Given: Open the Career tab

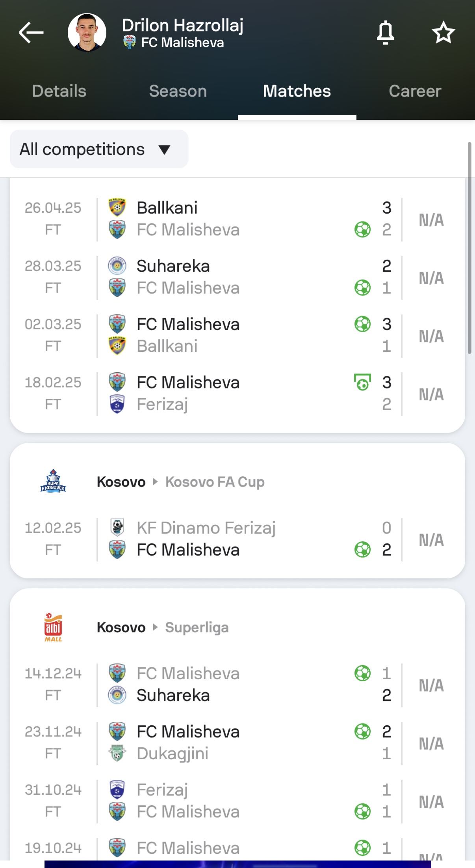Looking at the screenshot, I should click(x=415, y=91).
